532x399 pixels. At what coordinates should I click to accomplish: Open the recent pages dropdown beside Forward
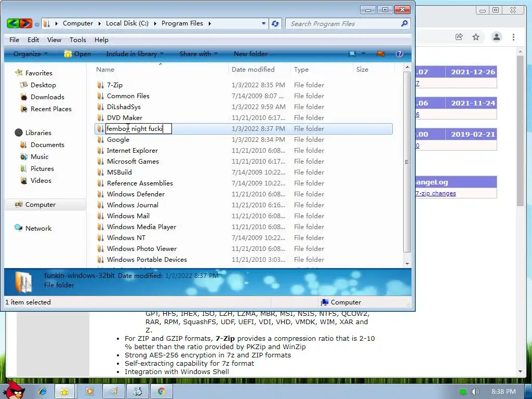tap(37, 24)
